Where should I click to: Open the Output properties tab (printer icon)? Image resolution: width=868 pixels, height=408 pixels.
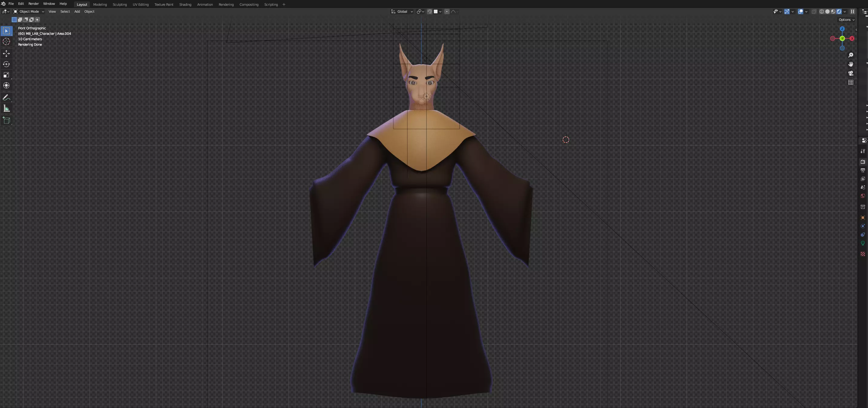[863, 170]
